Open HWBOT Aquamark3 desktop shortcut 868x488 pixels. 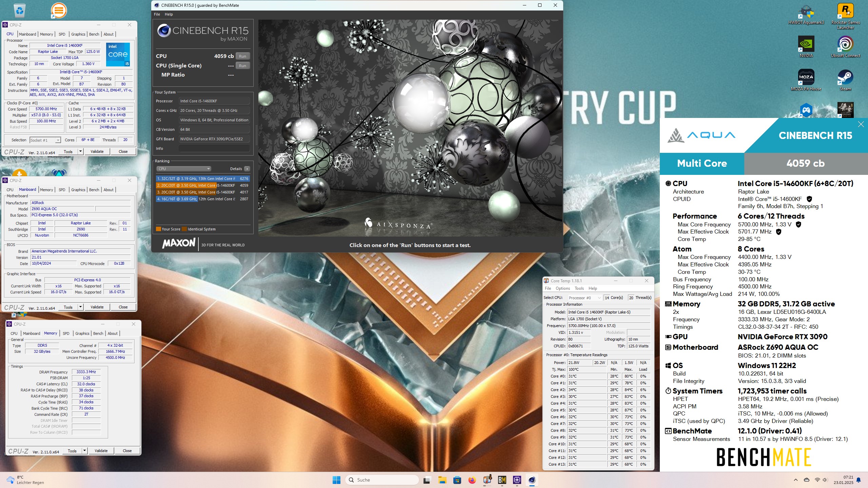[x=806, y=14]
